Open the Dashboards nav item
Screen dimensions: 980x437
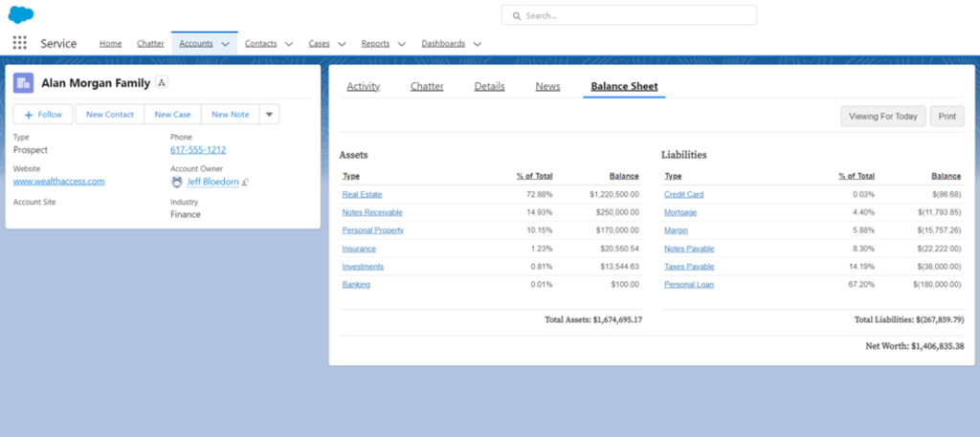click(x=443, y=44)
